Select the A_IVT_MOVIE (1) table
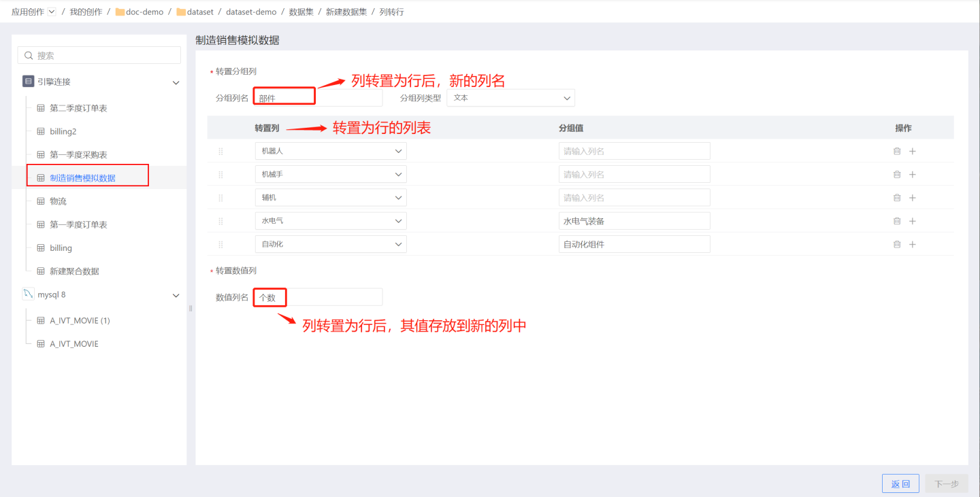Screen dimensions: 980x497 point(80,321)
